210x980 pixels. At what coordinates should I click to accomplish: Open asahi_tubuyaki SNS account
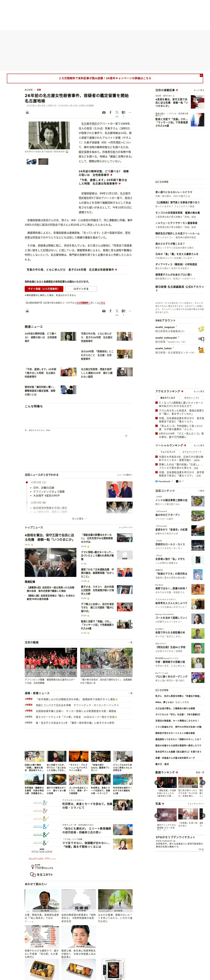[166, 337]
